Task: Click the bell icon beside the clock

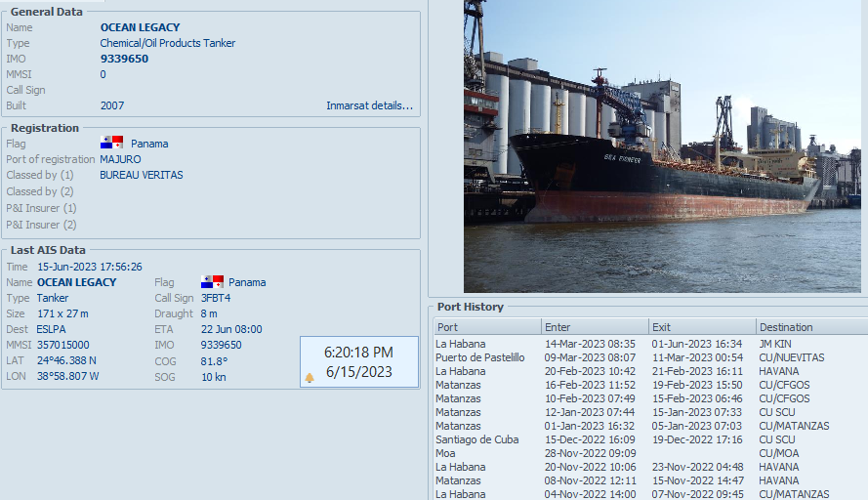Action: tap(310, 378)
